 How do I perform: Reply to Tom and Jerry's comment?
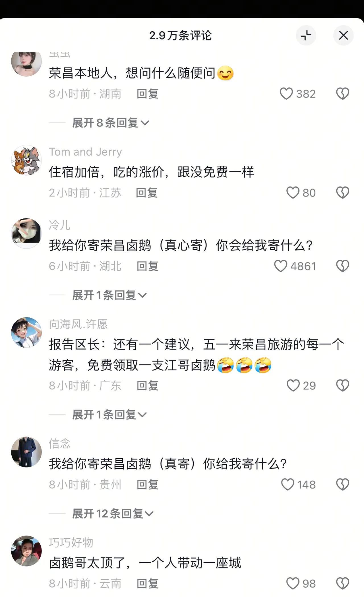pyautogui.click(x=146, y=193)
